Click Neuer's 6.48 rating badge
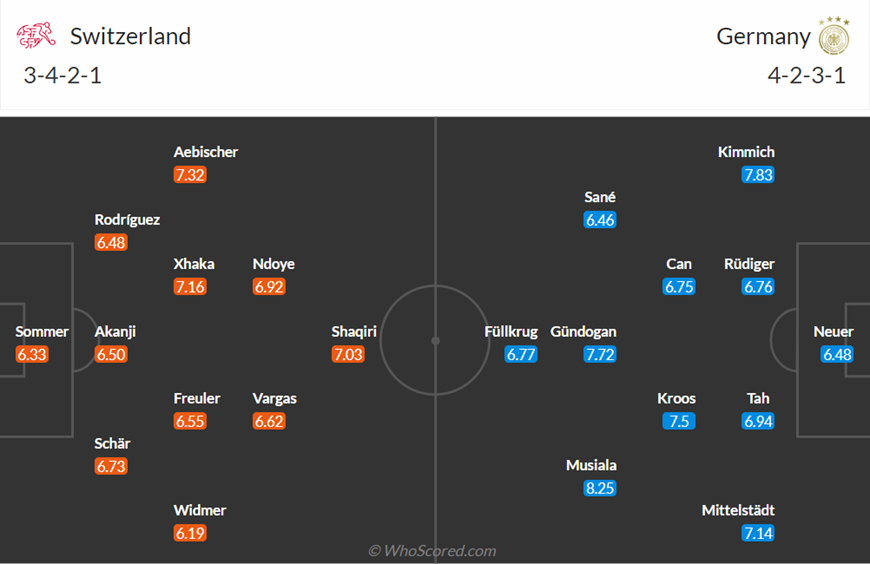The height and width of the screenshot is (564, 870). click(837, 354)
